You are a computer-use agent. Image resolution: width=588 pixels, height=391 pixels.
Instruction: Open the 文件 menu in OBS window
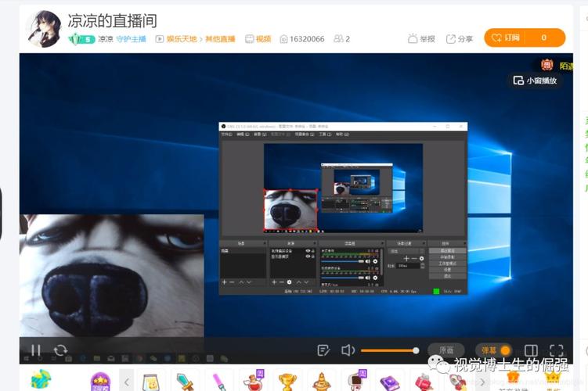pos(226,134)
